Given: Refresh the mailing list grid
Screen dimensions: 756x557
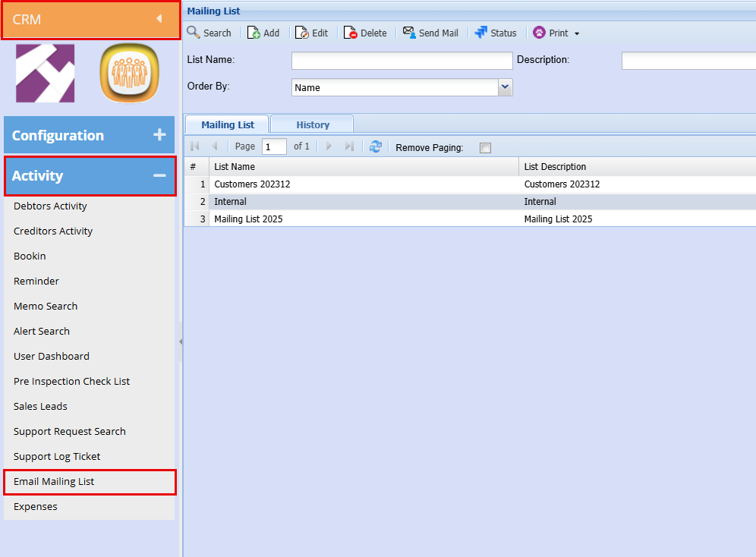Looking at the screenshot, I should [x=375, y=146].
